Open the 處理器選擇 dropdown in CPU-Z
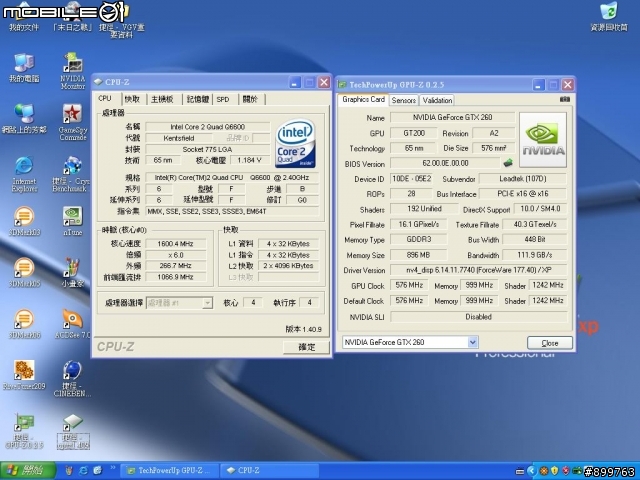Screen dimensions: 640x480 point(207,303)
